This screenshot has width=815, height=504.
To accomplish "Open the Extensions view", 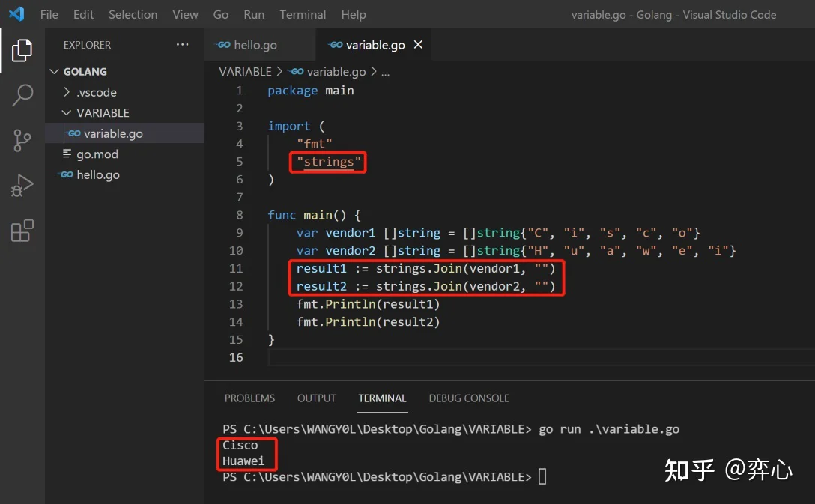I will pyautogui.click(x=22, y=230).
